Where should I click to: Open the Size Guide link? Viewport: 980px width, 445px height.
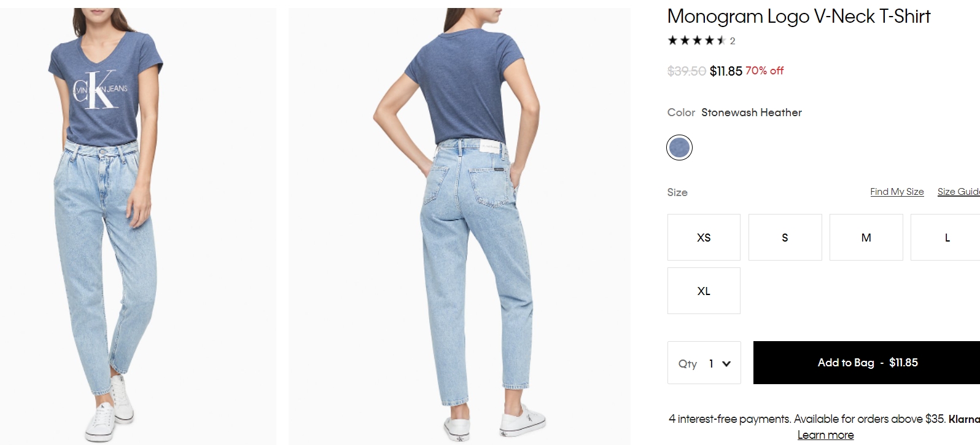pos(959,192)
